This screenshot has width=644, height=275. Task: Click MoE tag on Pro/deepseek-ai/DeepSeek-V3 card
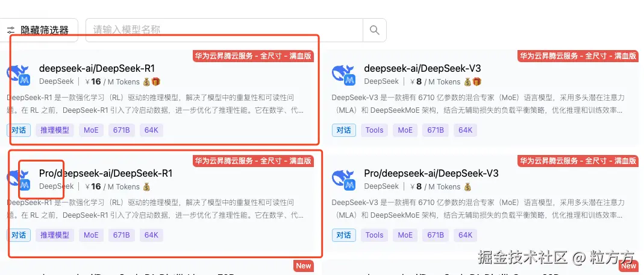point(405,235)
